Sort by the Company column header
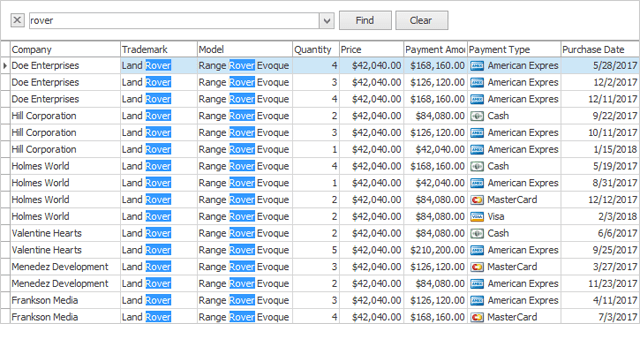 [65, 49]
